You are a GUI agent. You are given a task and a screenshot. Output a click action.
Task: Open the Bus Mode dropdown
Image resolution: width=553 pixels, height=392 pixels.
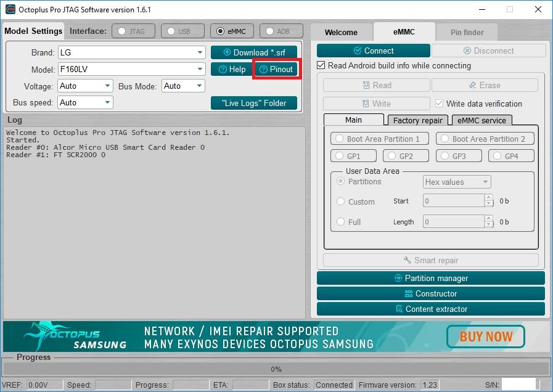(x=183, y=86)
